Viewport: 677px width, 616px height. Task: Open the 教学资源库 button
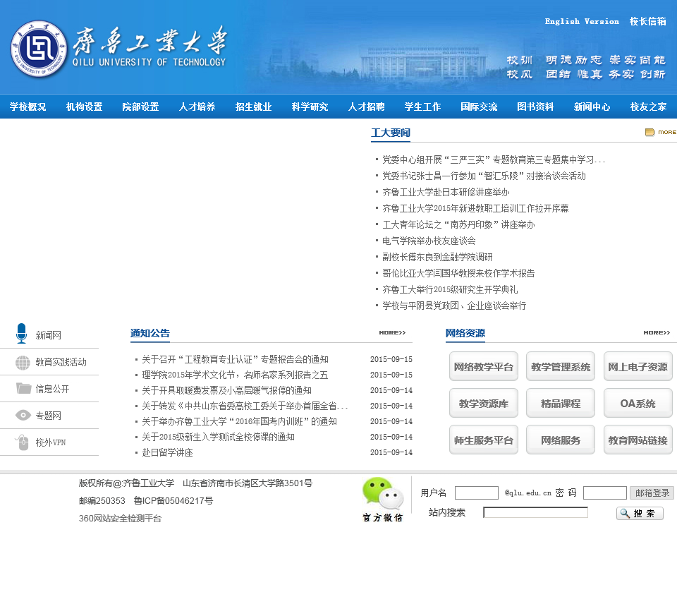484,403
